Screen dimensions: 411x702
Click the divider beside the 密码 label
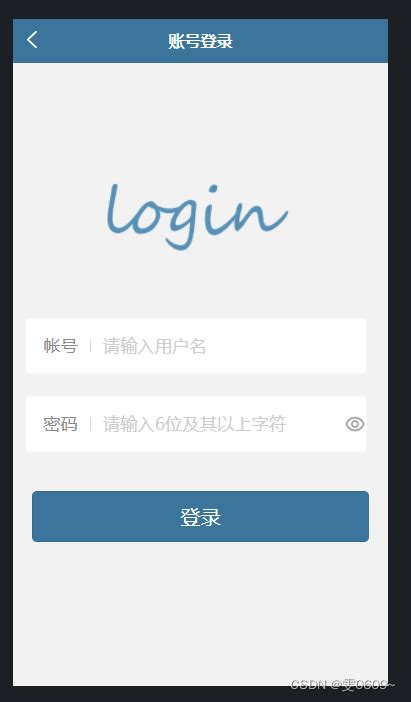(x=90, y=424)
